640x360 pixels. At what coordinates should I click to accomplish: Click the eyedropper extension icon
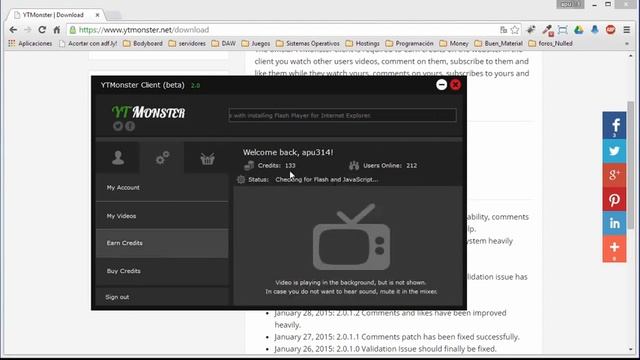[547, 30]
